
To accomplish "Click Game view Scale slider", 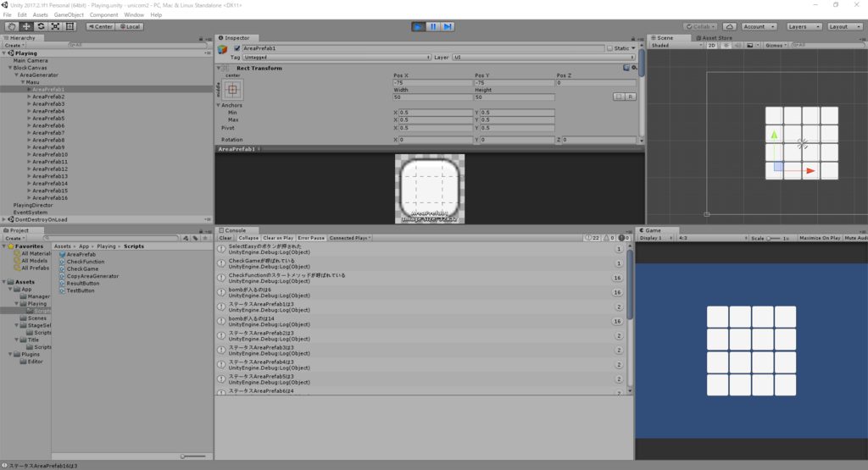I will (x=773, y=238).
